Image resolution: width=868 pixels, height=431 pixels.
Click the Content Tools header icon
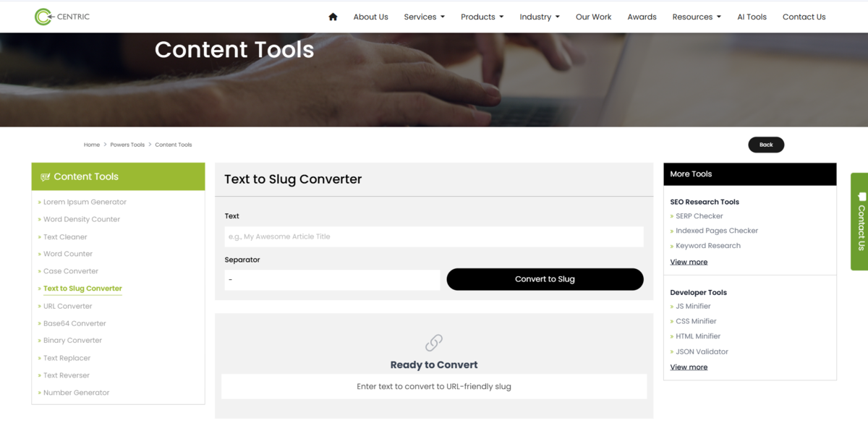(x=45, y=176)
